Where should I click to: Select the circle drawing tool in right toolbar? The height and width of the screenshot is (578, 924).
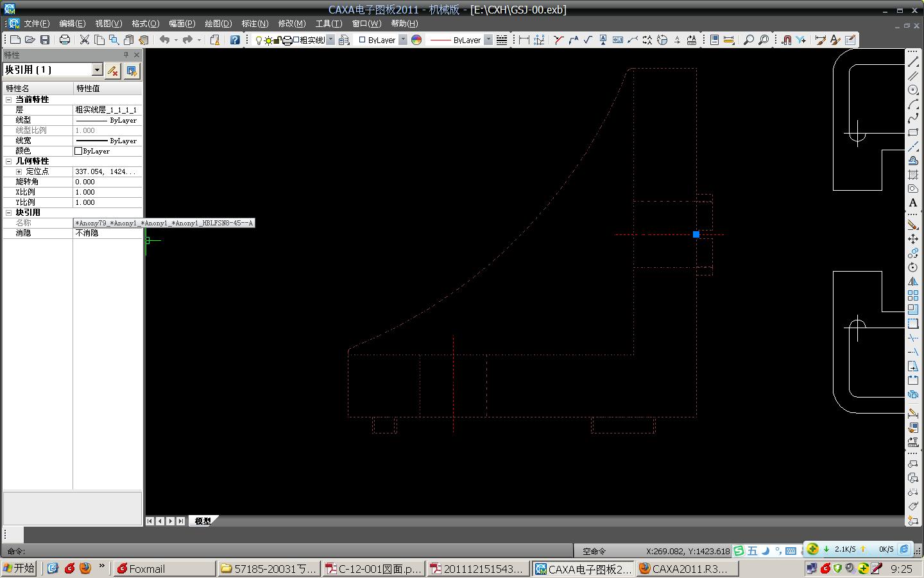912,90
